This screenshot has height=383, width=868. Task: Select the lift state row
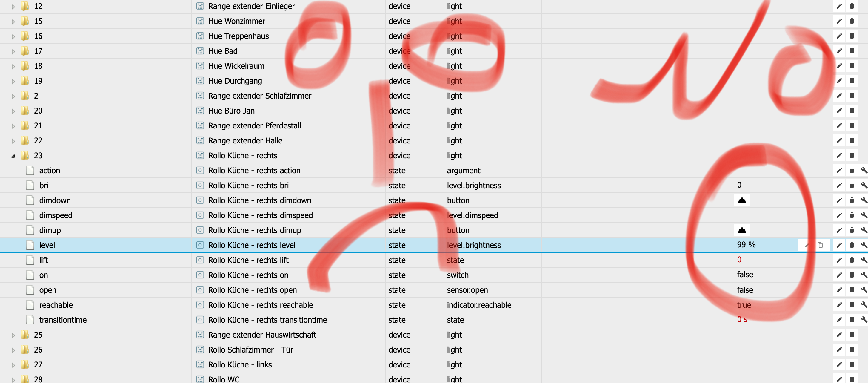point(44,260)
